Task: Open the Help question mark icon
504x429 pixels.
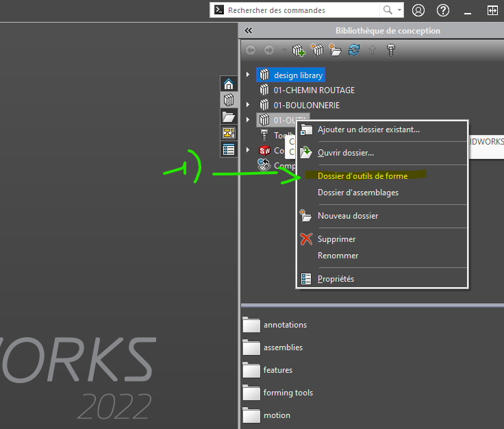Action: pyautogui.click(x=443, y=10)
